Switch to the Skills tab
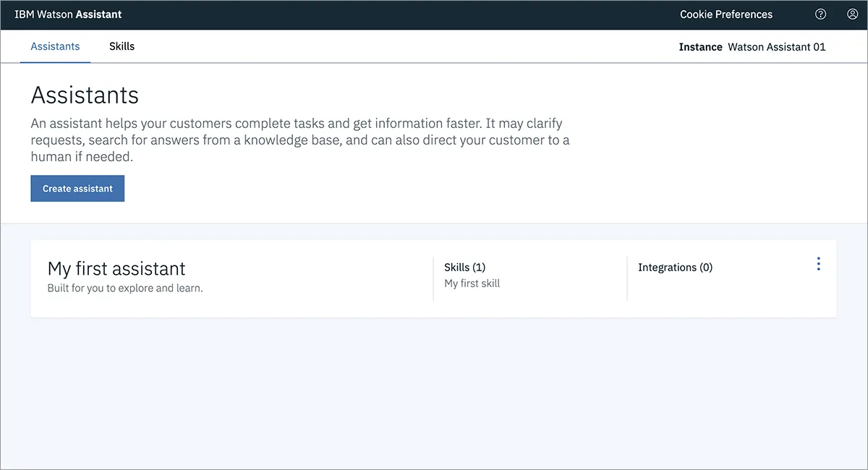868x470 pixels. 122,46
